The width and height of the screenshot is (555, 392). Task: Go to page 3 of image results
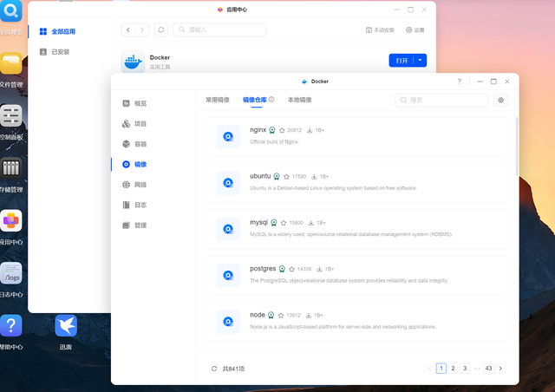coord(465,369)
